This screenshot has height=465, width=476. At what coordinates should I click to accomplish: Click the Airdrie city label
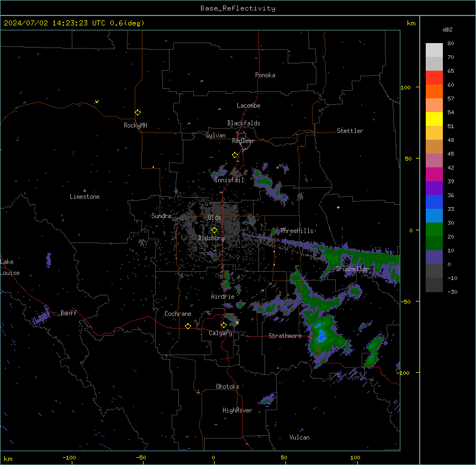pyautogui.click(x=223, y=297)
